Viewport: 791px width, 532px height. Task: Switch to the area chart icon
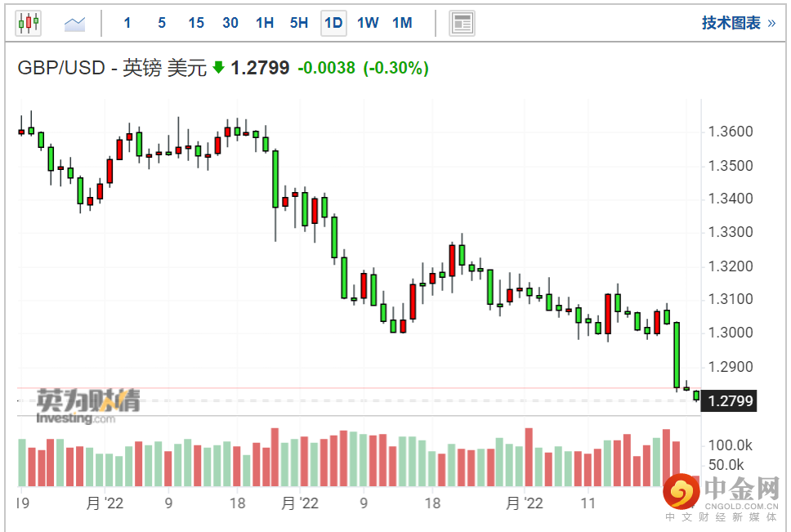click(x=75, y=23)
